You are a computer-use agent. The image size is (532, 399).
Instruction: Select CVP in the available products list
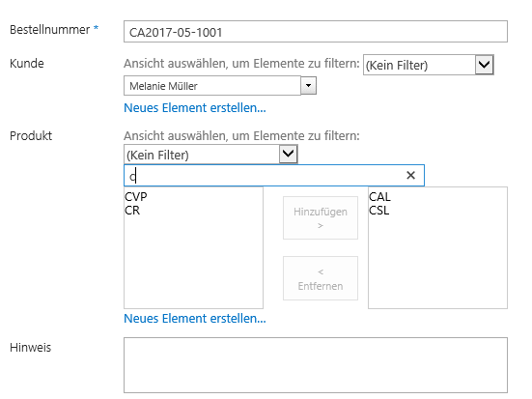pyautogui.click(x=136, y=197)
